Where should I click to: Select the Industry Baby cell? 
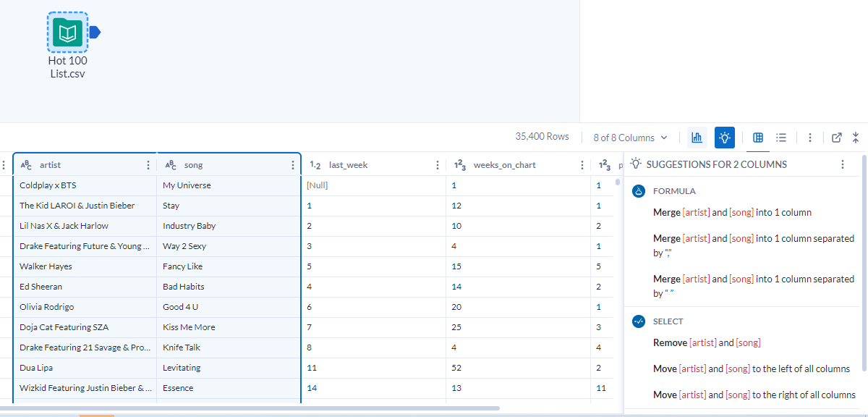pos(229,226)
